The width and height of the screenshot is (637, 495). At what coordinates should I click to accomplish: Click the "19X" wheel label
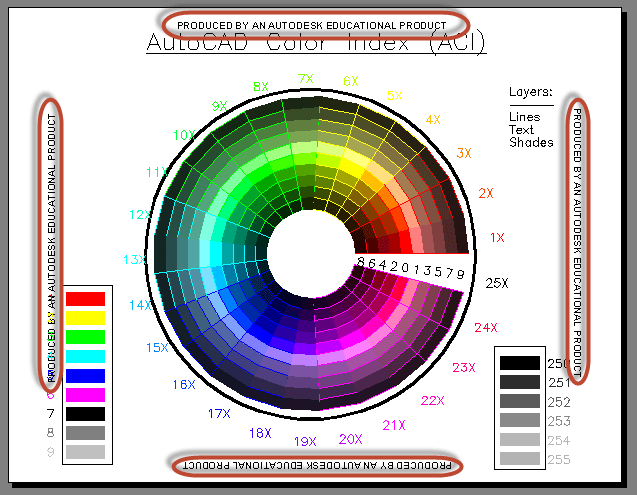(x=305, y=441)
